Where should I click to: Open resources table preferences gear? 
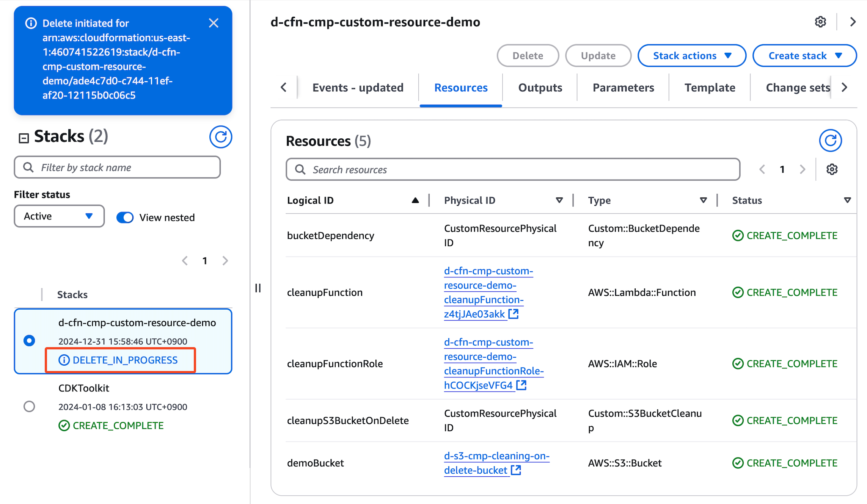pos(832,169)
